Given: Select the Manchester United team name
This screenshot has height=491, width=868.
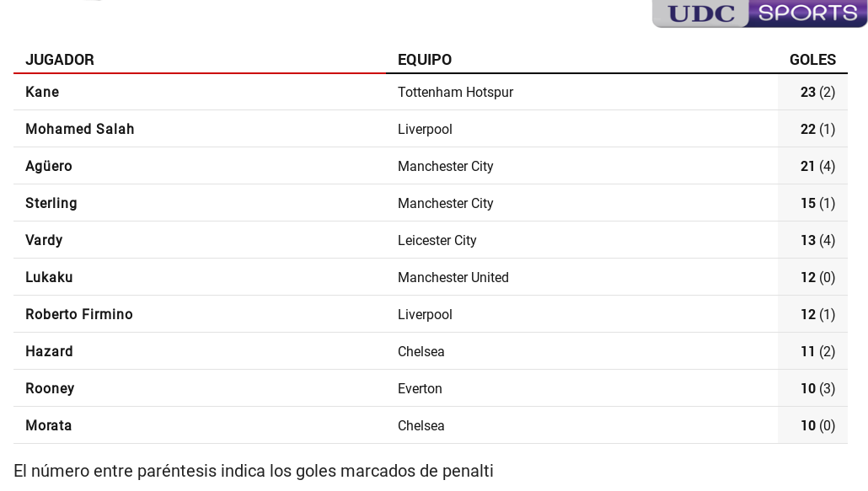Looking at the screenshot, I should tap(453, 277).
